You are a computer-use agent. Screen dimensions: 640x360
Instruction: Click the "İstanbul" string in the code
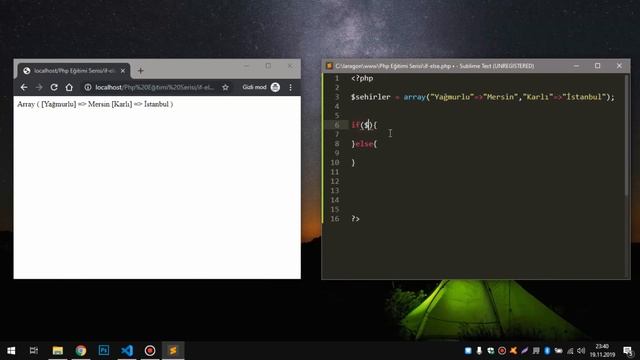click(x=584, y=97)
